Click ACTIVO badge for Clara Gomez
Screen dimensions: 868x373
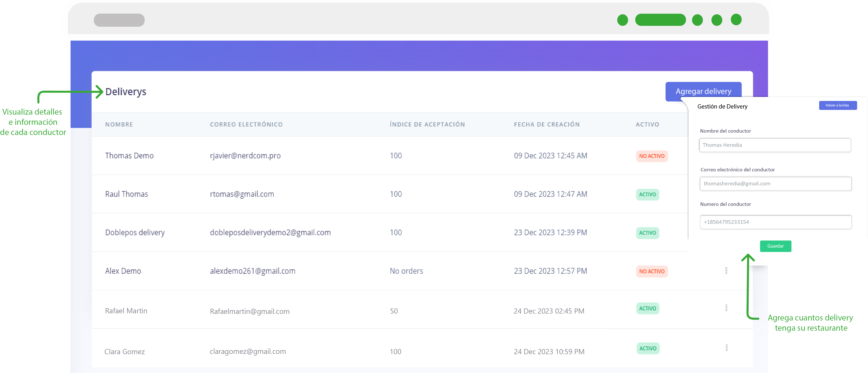[x=648, y=348]
